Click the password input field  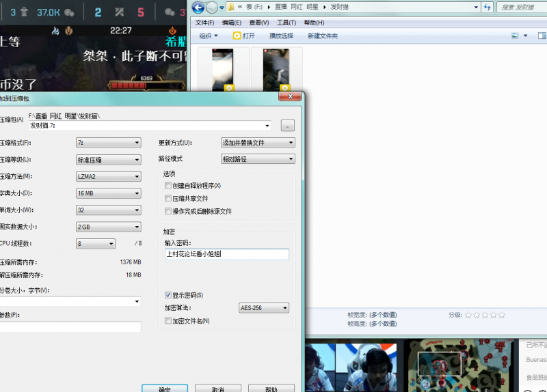(x=226, y=254)
